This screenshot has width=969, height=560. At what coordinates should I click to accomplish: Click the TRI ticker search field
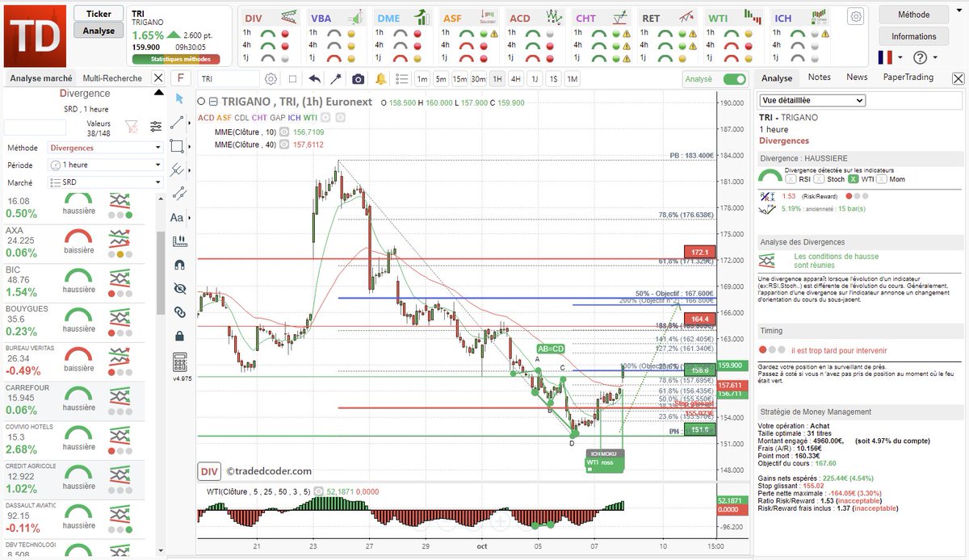point(229,78)
